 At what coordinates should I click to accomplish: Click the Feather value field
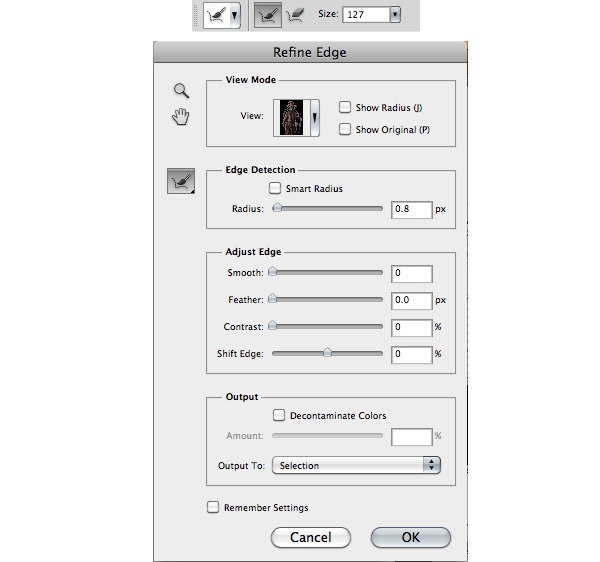(x=412, y=301)
